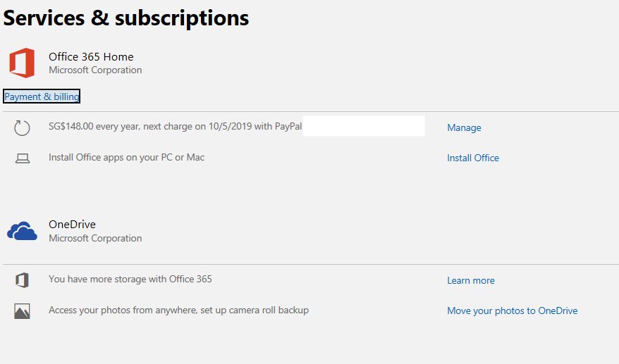This screenshot has height=364, width=619.
Task: Open Manage for the Office 365 subscription
Action: pos(464,127)
